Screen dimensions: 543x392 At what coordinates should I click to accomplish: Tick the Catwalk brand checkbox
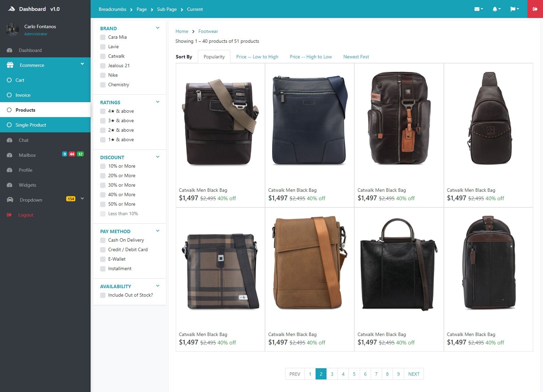pyautogui.click(x=103, y=56)
